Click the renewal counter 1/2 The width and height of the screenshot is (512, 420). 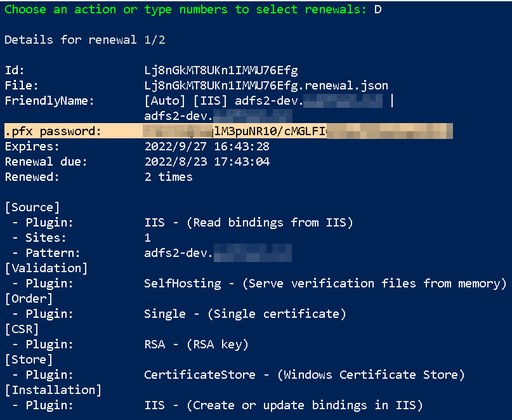[x=155, y=40]
